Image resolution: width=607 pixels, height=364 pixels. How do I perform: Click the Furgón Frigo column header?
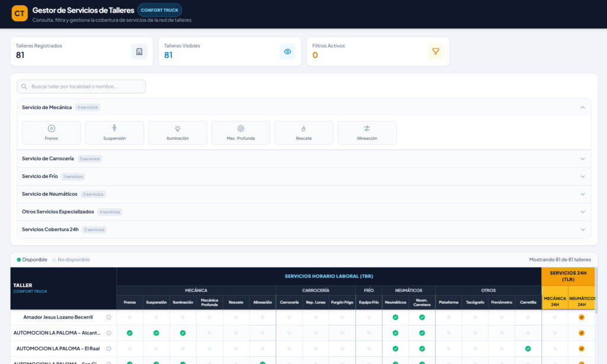pos(342,302)
